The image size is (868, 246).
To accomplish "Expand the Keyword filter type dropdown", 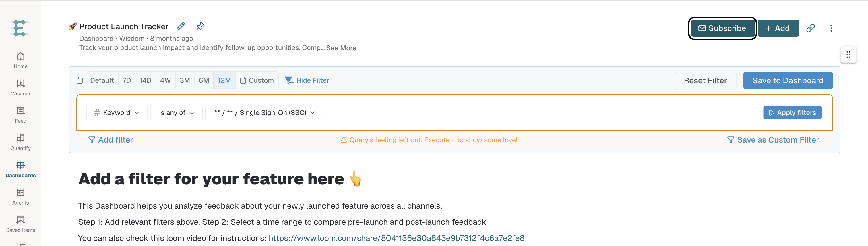I will click(x=117, y=112).
